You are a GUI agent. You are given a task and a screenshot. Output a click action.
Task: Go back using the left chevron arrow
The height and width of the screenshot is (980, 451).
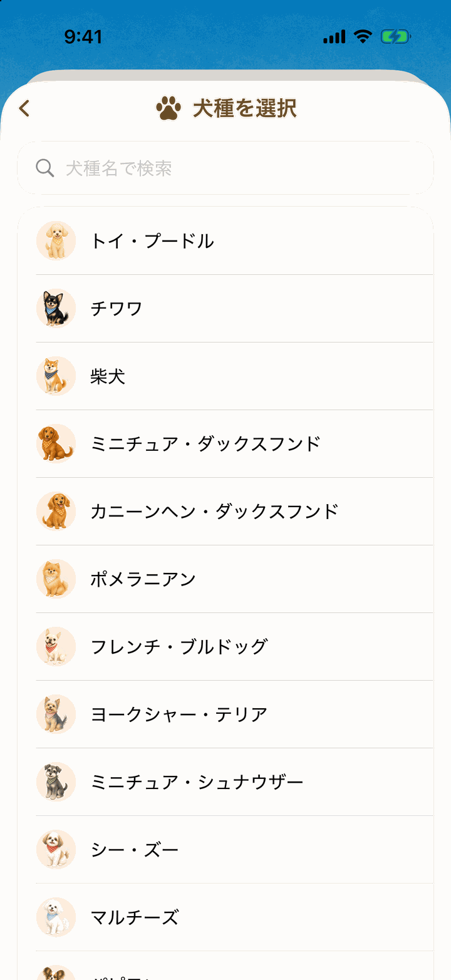coord(24,108)
